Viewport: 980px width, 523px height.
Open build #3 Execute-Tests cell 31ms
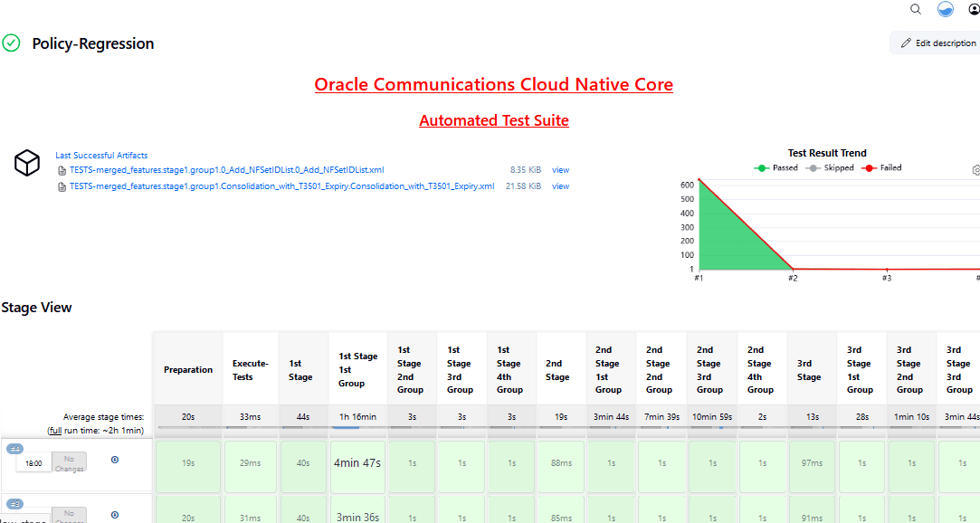click(250, 509)
